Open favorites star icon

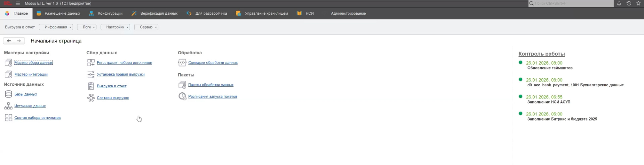[638, 3]
